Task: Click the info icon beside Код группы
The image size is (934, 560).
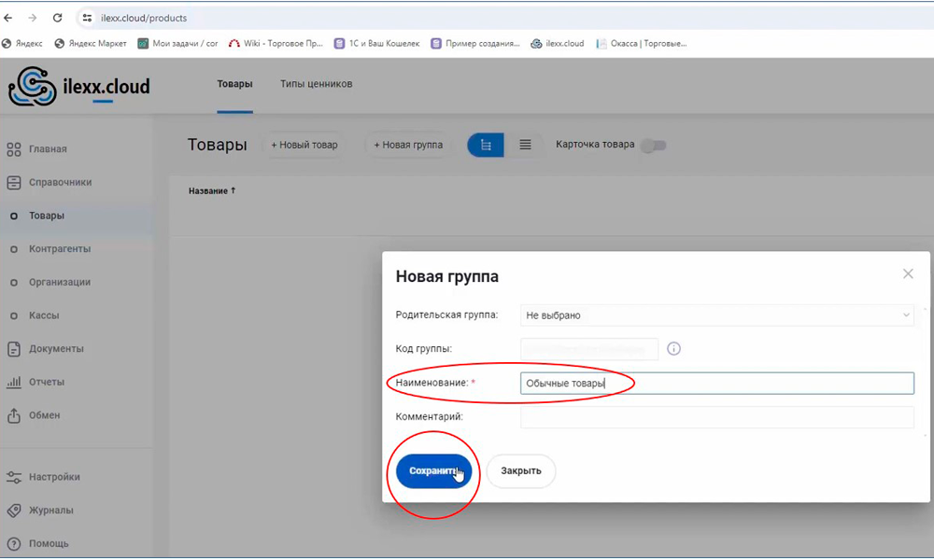Action: pyautogui.click(x=673, y=349)
